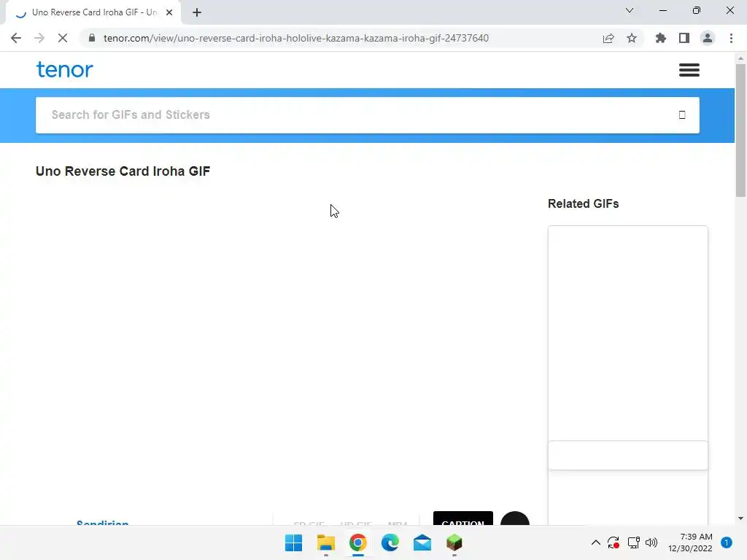
Task: Open the Chrome extensions puzzle icon
Action: [660, 38]
